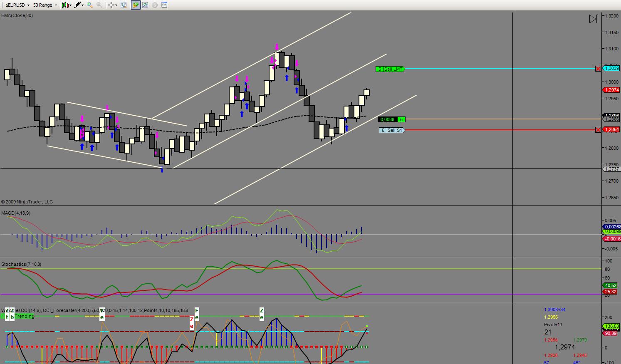Viewport: 621px width, 364px height.
Task: Click the greyed strategies icon
Action: [x=155, y=5]
